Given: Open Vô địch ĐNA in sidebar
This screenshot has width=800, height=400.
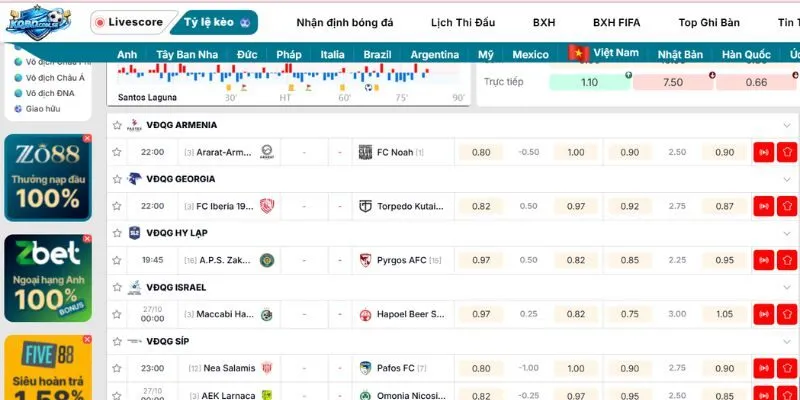Looking at the screenshot, I should point(49,93).
